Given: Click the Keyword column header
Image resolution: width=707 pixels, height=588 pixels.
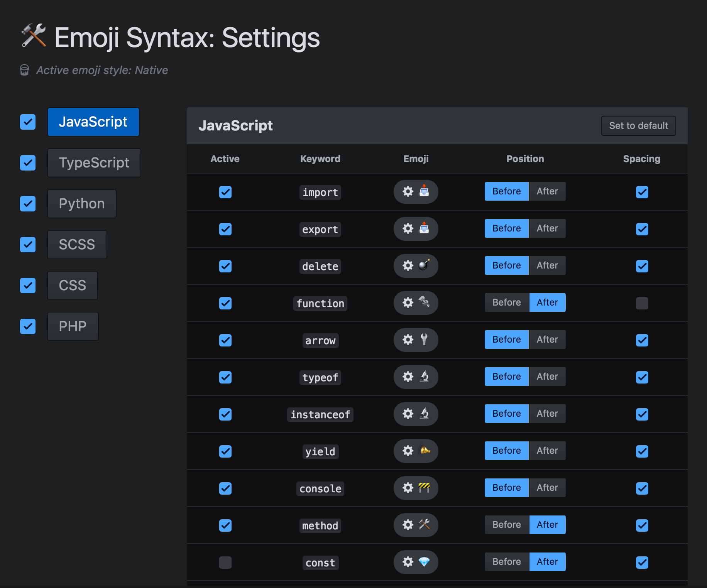Looking at the screenshot, I should click(x=320, y=159).
